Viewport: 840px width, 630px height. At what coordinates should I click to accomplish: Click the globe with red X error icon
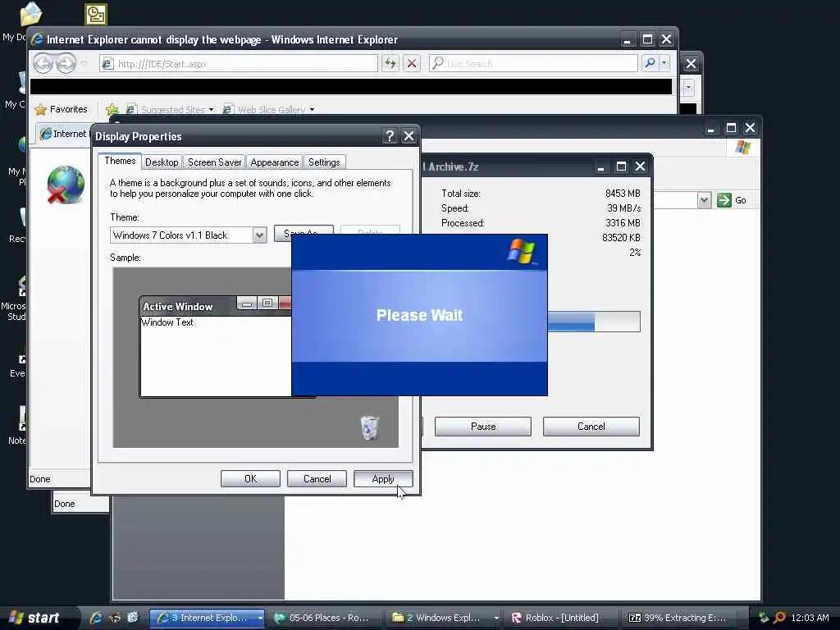[x=66, y=185]
